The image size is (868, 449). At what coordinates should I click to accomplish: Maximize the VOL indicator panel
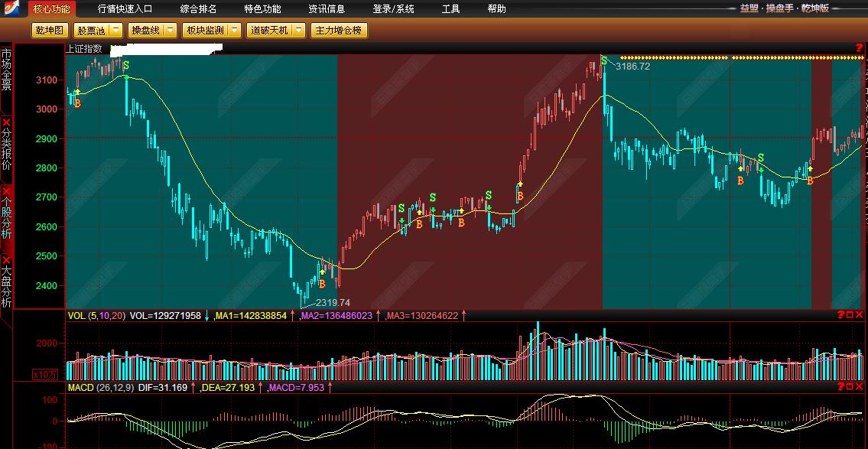pos(849,315)
